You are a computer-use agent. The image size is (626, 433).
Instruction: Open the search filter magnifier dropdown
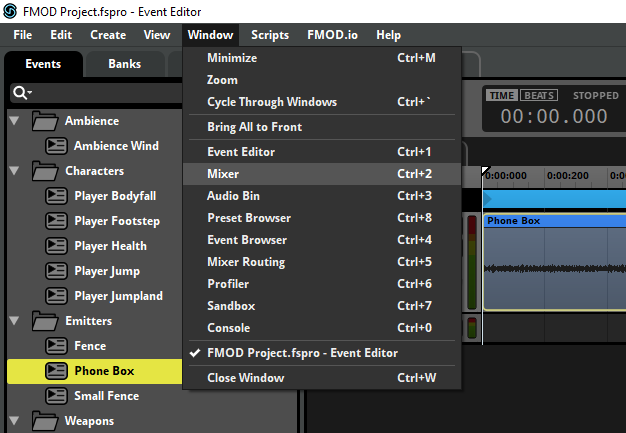22,93
